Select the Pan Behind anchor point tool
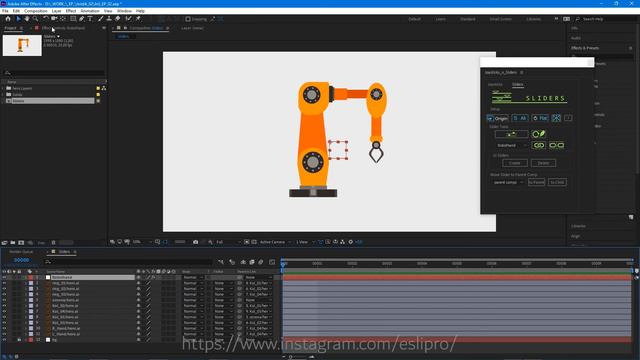The width and height of the screenshot is (640, 360). [x=62, y=19]
